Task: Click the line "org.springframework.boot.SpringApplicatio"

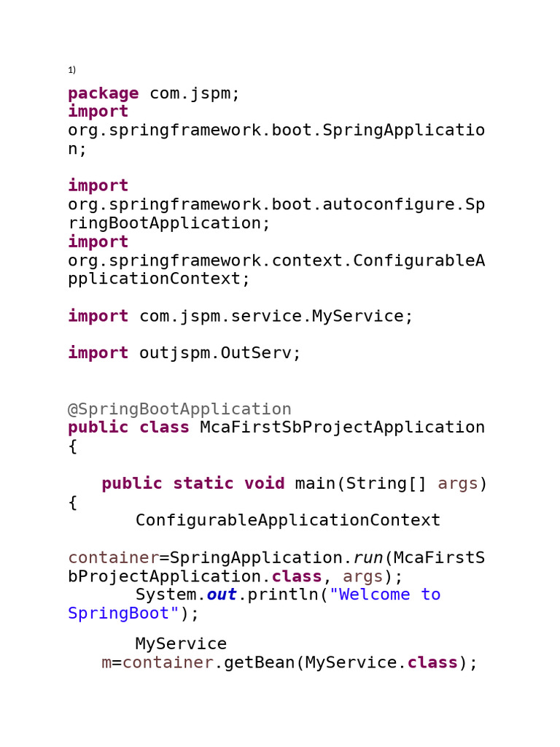Action: pyautogui.click(x=276, y=130)
